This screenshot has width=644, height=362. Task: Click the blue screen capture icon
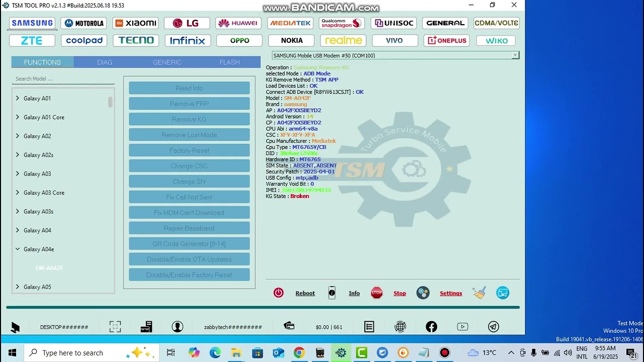click(x=503, y=293)
